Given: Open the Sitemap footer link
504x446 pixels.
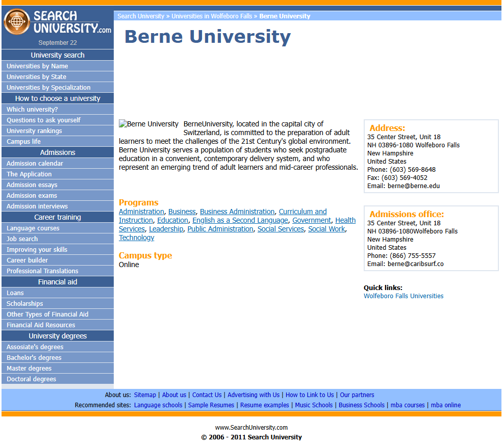Looking at the screenshot, I should [x=145, y=395].
